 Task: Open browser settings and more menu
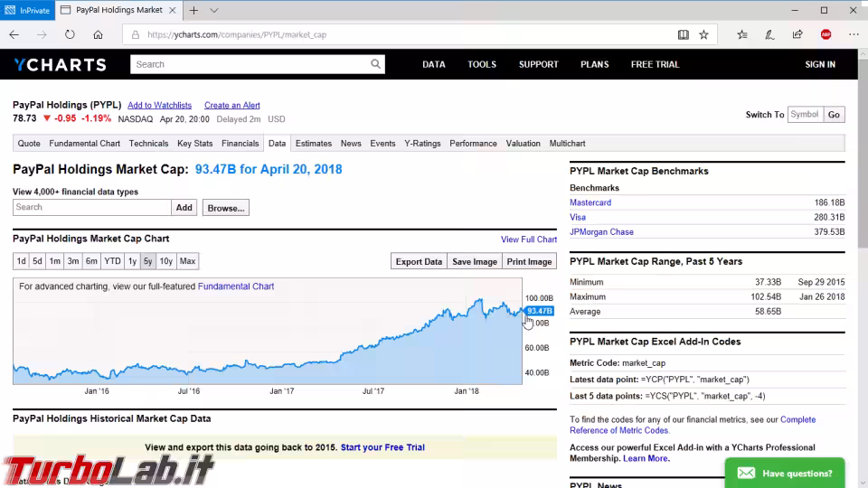point(854,34)
